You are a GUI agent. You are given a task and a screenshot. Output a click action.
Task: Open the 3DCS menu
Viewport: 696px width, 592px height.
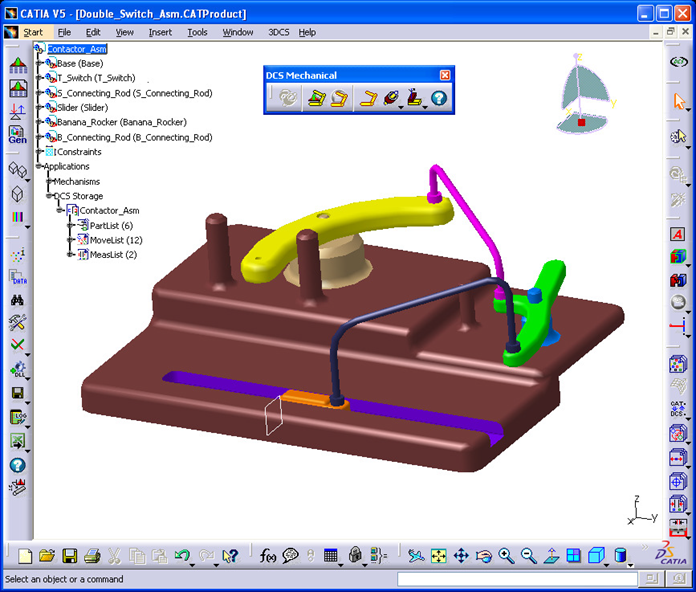click(278, 32)
